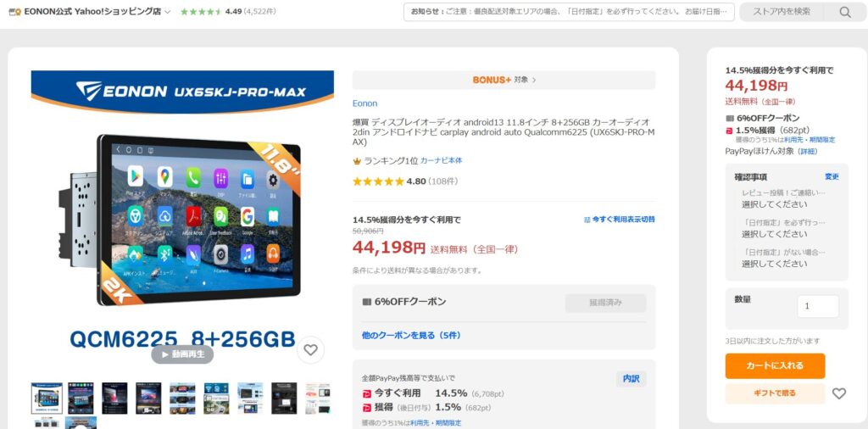This screenshot has width=868, height=429.
Task: Open the カーナビ本体 category link
Action: click(441, 160)
